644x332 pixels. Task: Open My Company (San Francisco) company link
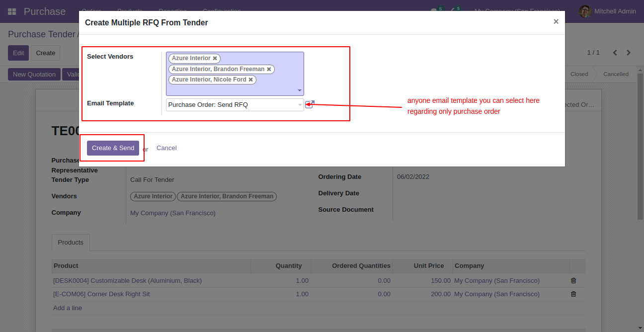[173, 213]
